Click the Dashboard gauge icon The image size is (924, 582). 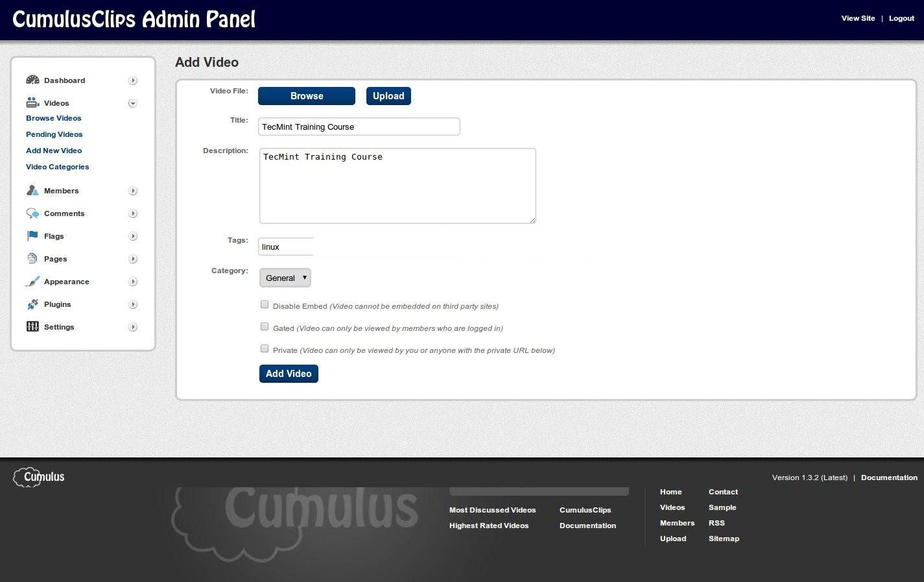click(x=32, y=80)
